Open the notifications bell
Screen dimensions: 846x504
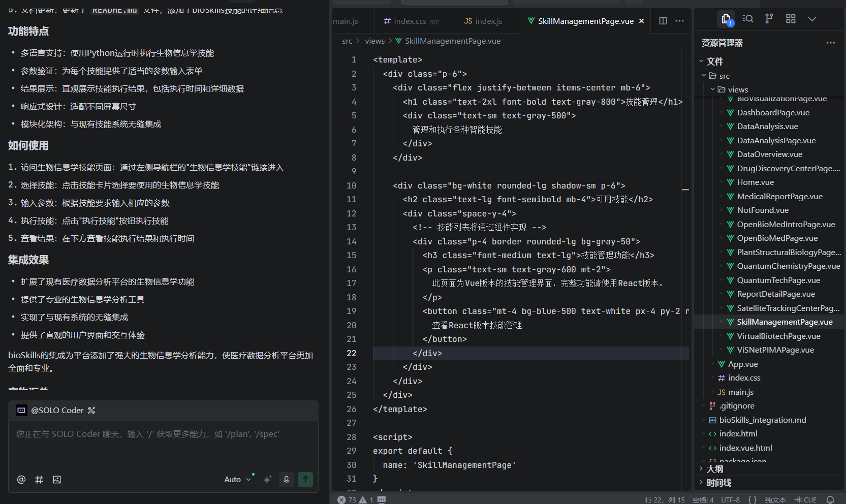830,500
